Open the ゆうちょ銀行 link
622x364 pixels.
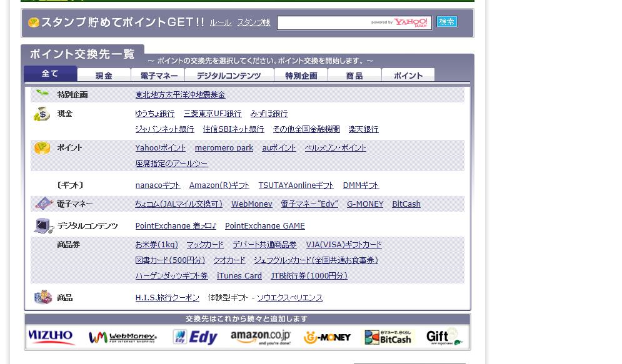[x=155, y=114]
